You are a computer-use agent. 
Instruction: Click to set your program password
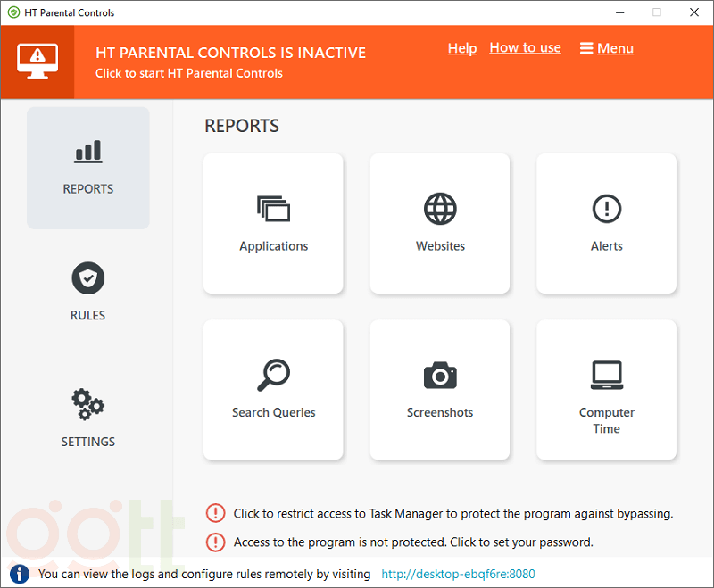tap(413, 542)
